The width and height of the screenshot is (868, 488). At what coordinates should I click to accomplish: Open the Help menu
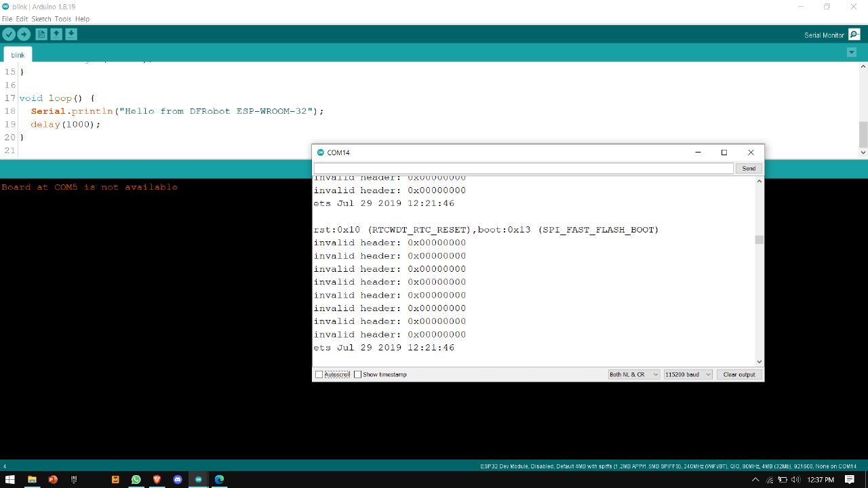(82, 19)
